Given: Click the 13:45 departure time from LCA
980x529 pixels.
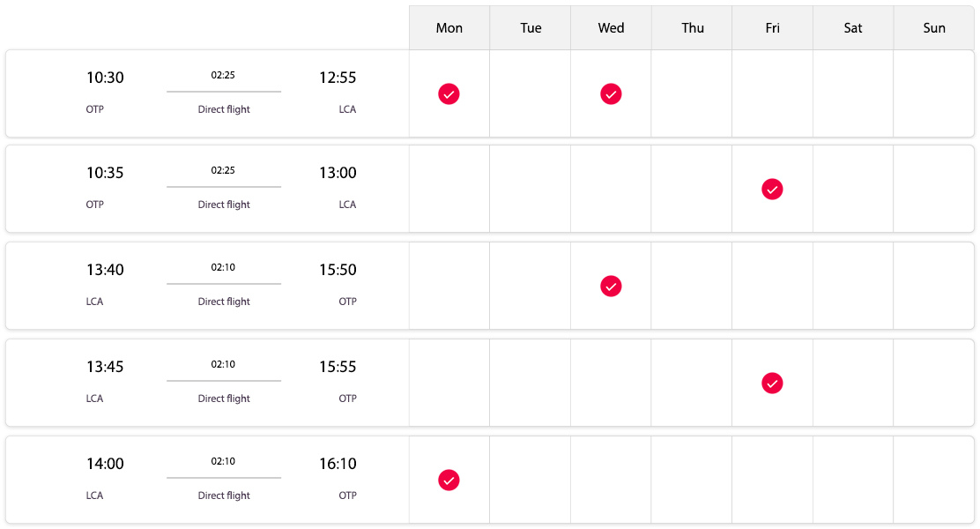Looking at the screenshot, I should 105,367.
